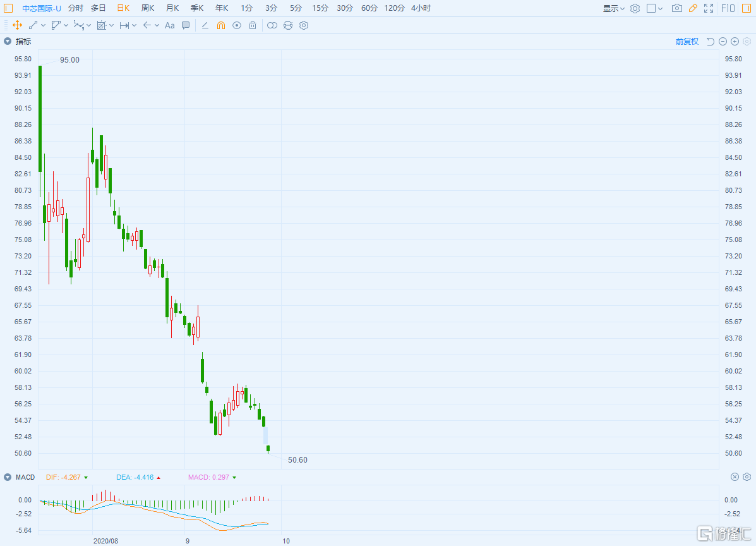Expand the line drawing tool dropdown arrow
Screen dimensions: 756x546
(43, 25)
